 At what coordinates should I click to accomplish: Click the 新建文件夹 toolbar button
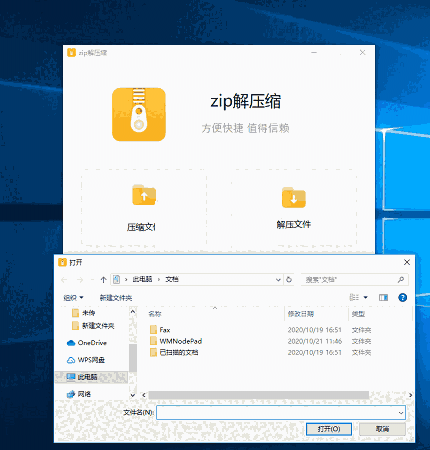click(x=116, y=298)
